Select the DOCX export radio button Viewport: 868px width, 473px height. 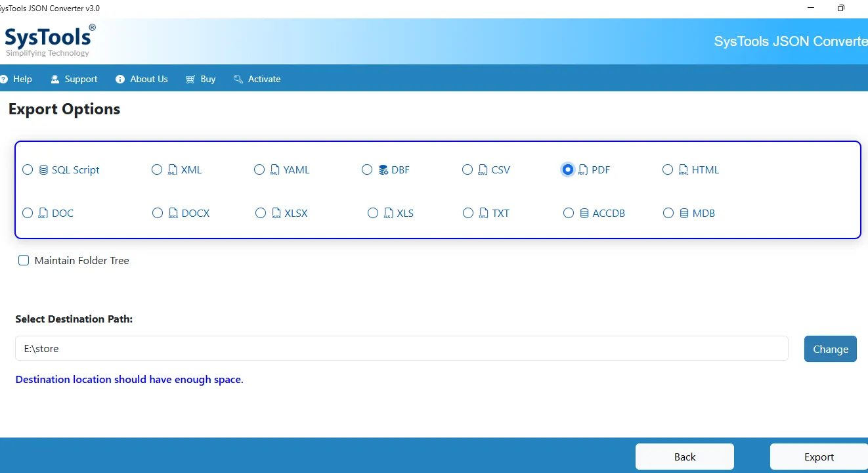158,213
